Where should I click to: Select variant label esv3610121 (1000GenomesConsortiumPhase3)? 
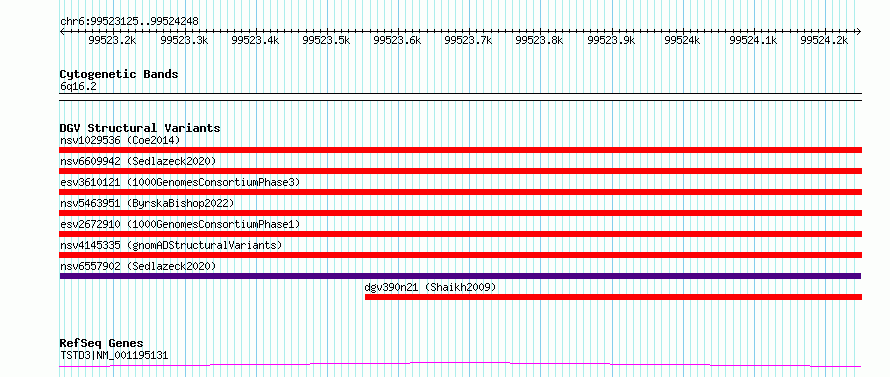point(180,182)
